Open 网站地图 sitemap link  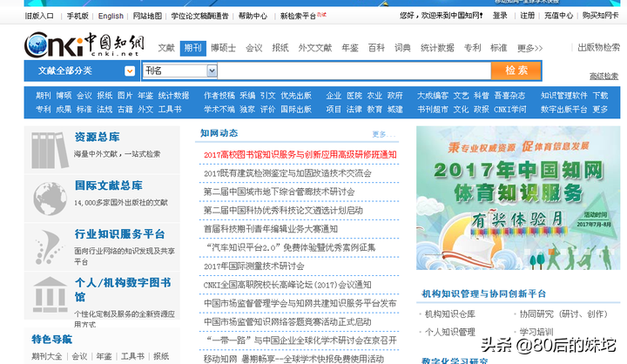(147, 16)
